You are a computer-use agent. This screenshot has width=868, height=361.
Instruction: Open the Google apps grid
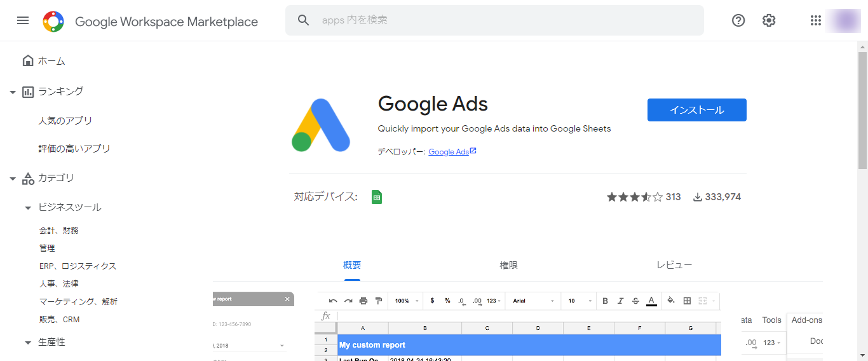[816, 20]
